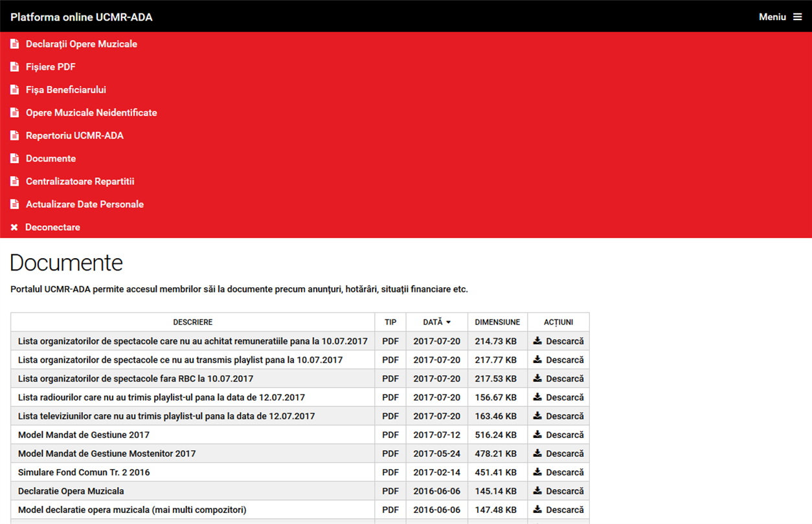Click the document icon beside Opere Muzicale Neidentificate
812x524 pixels.
point(14,113)
